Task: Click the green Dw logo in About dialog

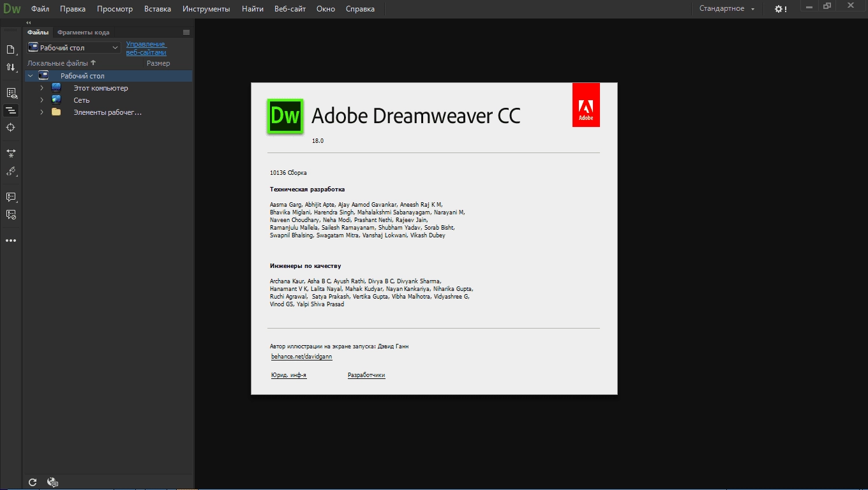Action: point(285,116)
